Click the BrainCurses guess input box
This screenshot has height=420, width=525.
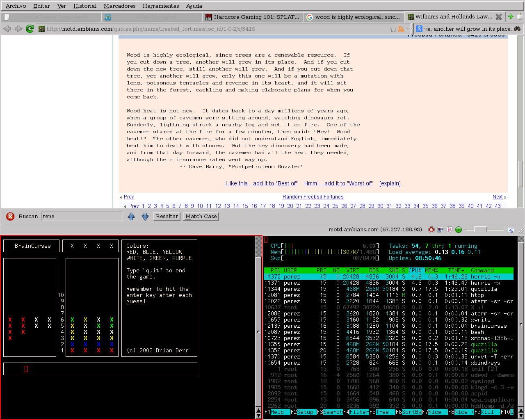(100, 369)
